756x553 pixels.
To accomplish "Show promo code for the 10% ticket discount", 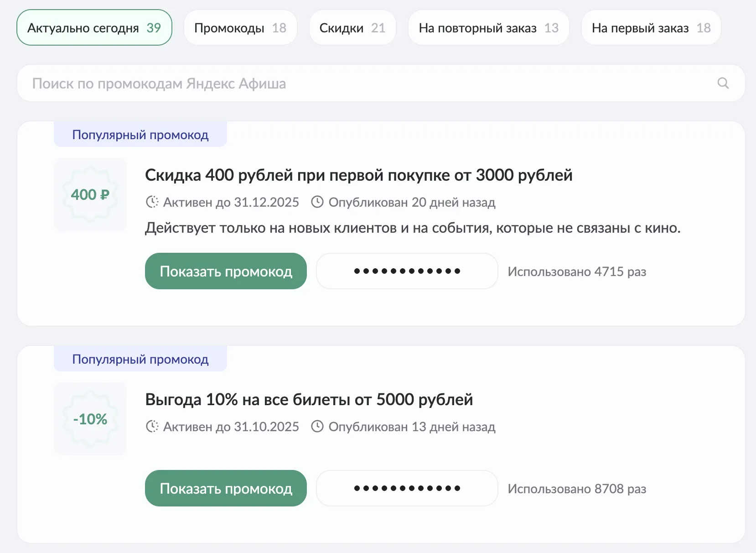I will tap(226, 489).
